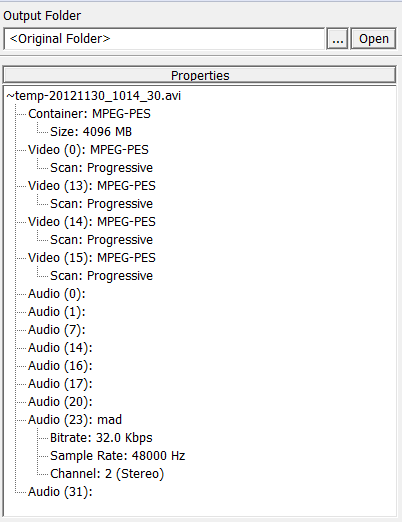Screen dimensions: 402x522
Task: Select the Audio (7): entry
Action: [x=57, y=330]
